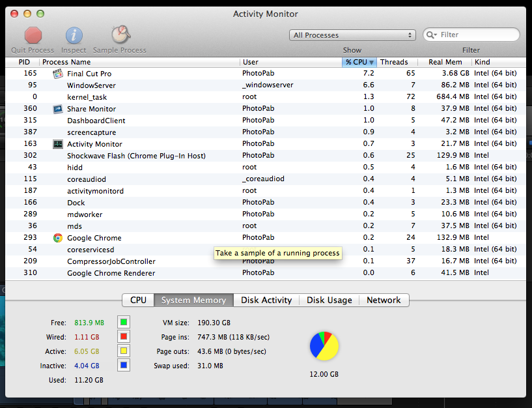532x408 pixels.
Task: Click the Page ins 747.3 MB value
Action: pos(233,337)
